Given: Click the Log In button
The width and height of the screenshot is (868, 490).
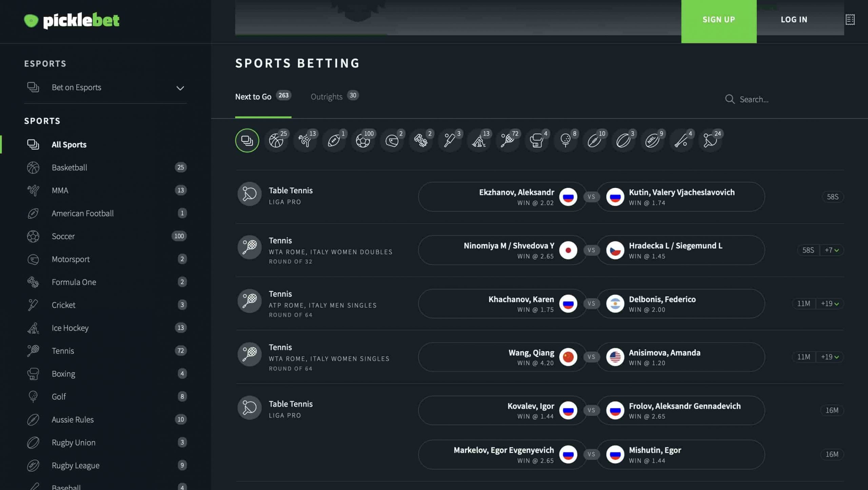Looking at the screenshot, I should point(794,20).
